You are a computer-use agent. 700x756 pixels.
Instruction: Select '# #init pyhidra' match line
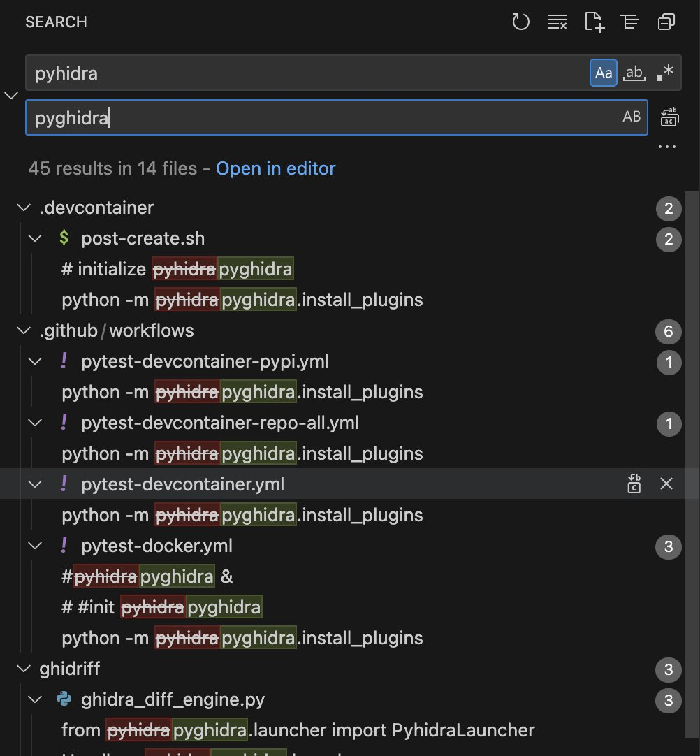point(161,607)
